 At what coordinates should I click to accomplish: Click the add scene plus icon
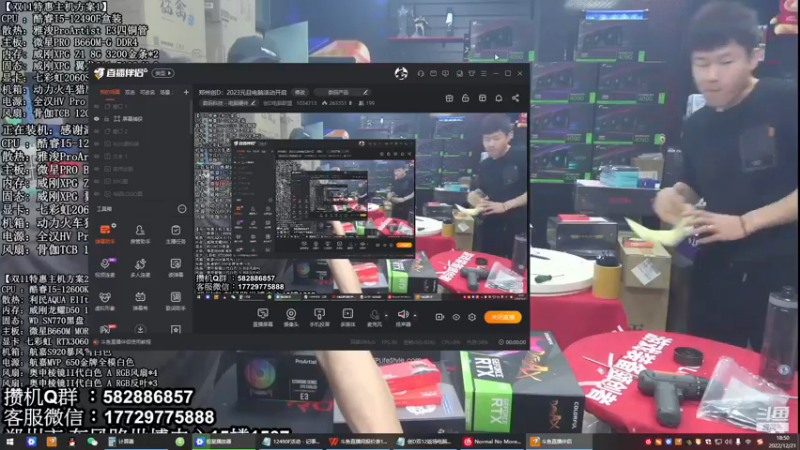(186, 92)
